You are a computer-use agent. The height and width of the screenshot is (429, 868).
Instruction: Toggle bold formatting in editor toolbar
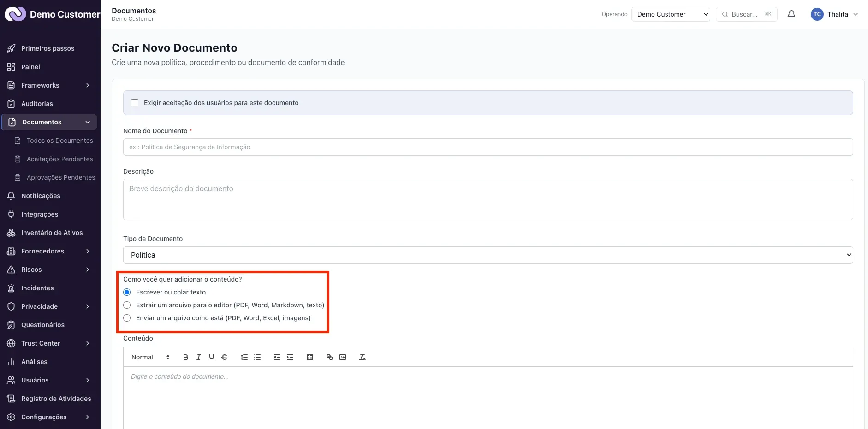(185, 357)
